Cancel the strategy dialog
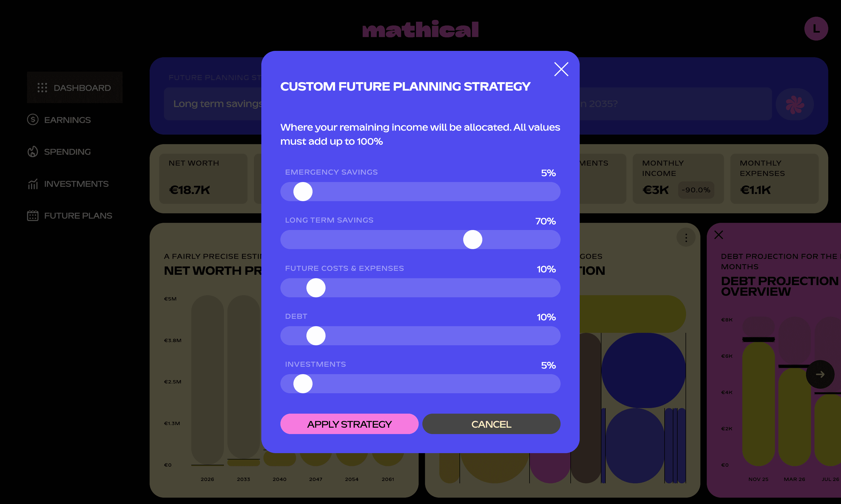 491,424
